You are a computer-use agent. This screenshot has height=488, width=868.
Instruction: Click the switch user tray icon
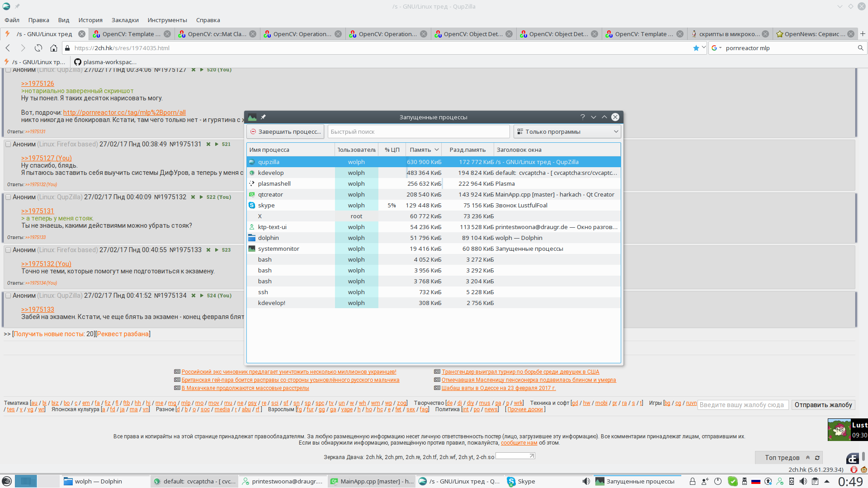click(x=705, y=482)
